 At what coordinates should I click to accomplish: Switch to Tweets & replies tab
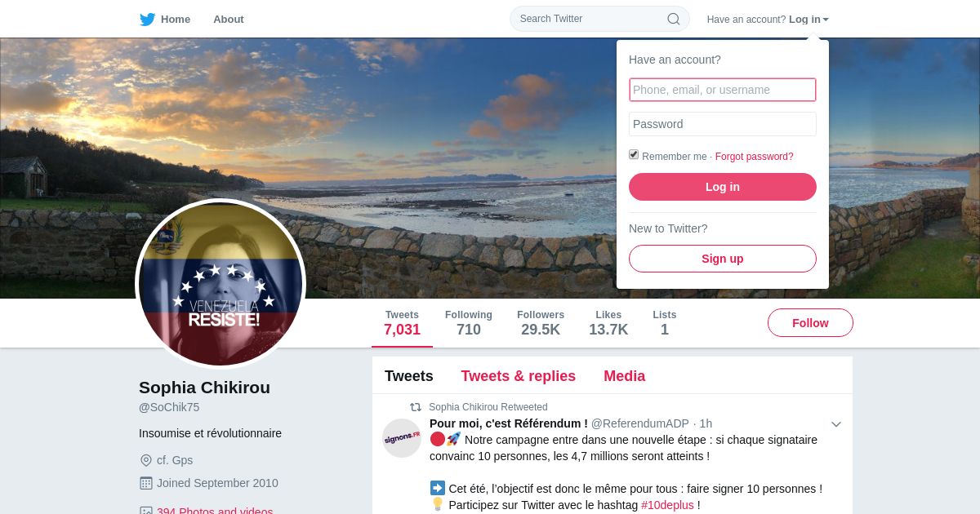pyautogui.click(x=518, y=376)
